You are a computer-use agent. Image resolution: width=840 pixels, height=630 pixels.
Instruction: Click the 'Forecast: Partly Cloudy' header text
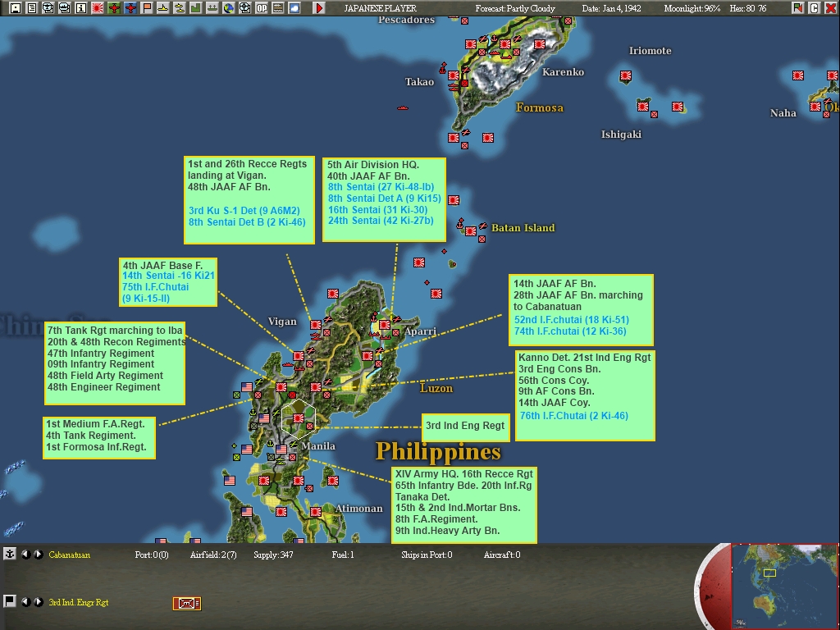(x=515, y=8)
